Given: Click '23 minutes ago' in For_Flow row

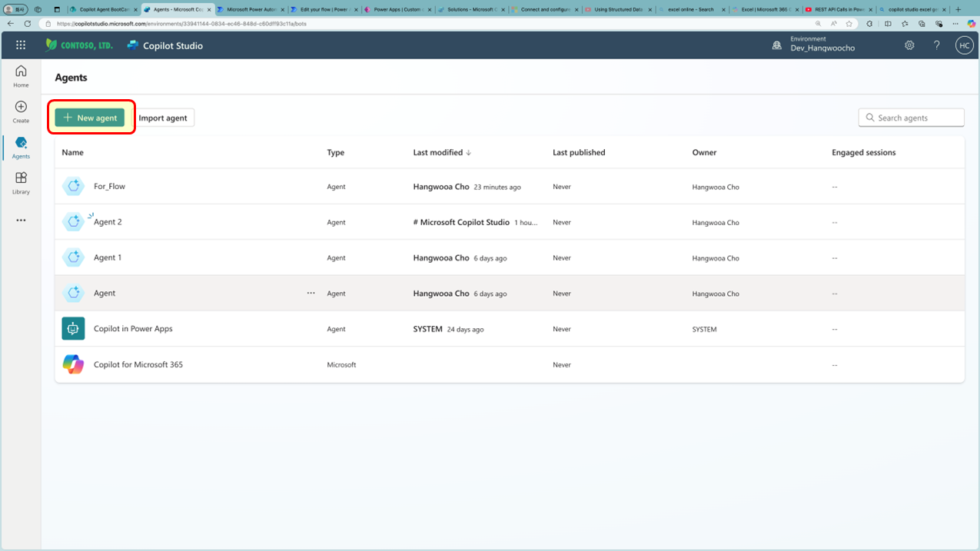Looking at the screenshot, I should [x=497, y=187].
